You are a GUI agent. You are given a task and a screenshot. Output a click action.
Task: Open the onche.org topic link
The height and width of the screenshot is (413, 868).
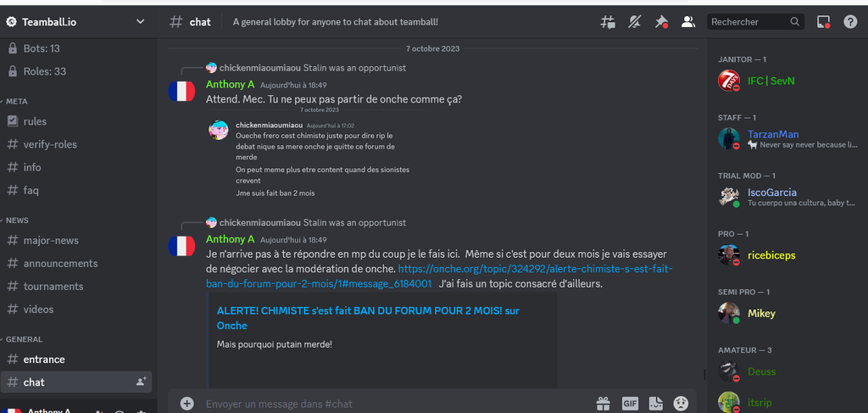tap(439, 276)
